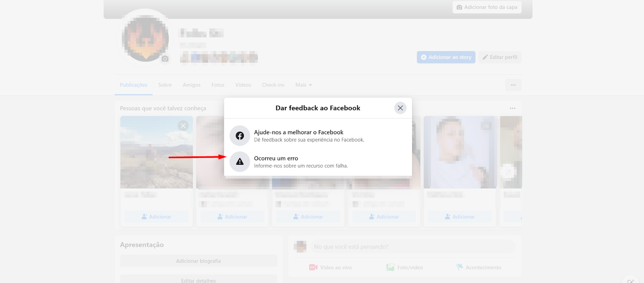The image size is (644, 283).
Task: Click the Facebook logo icon in dialog
Action: pos(240,136)
